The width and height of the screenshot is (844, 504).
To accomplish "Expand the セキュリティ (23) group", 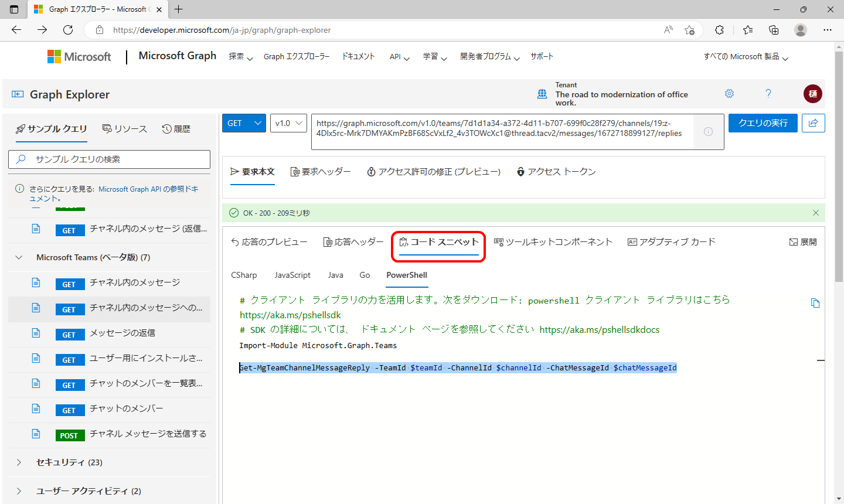I will point(19,462).
